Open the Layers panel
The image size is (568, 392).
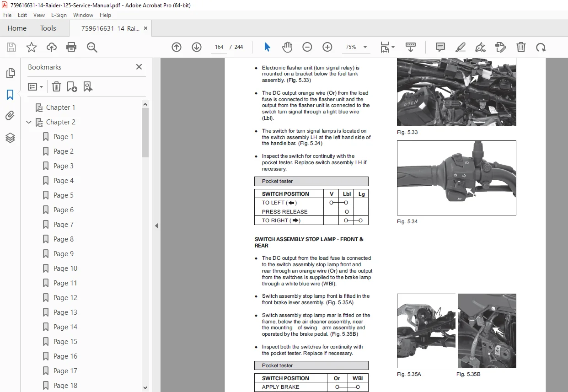[x=10, y=137]
